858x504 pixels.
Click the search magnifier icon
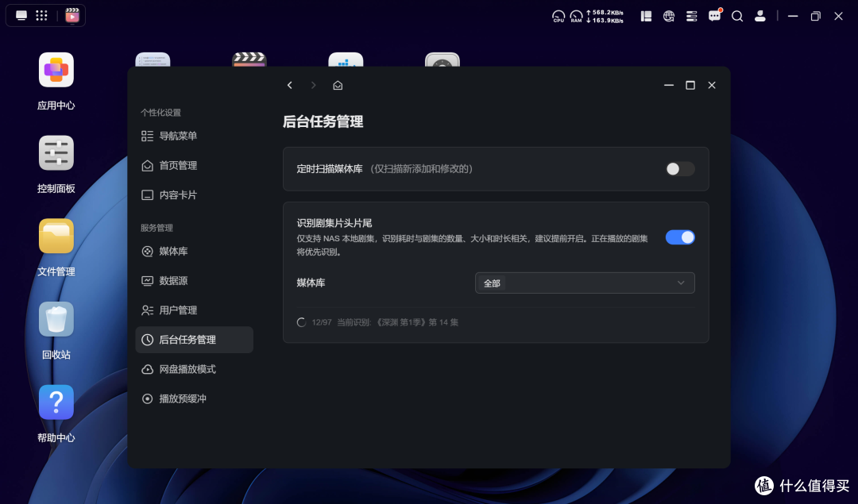click(737, 17)
